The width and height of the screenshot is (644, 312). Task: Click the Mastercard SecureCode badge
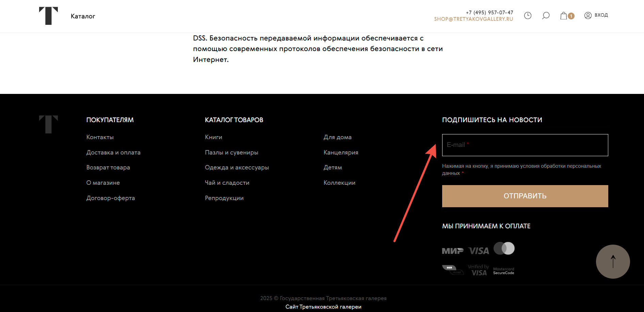[x=504, y=271]
